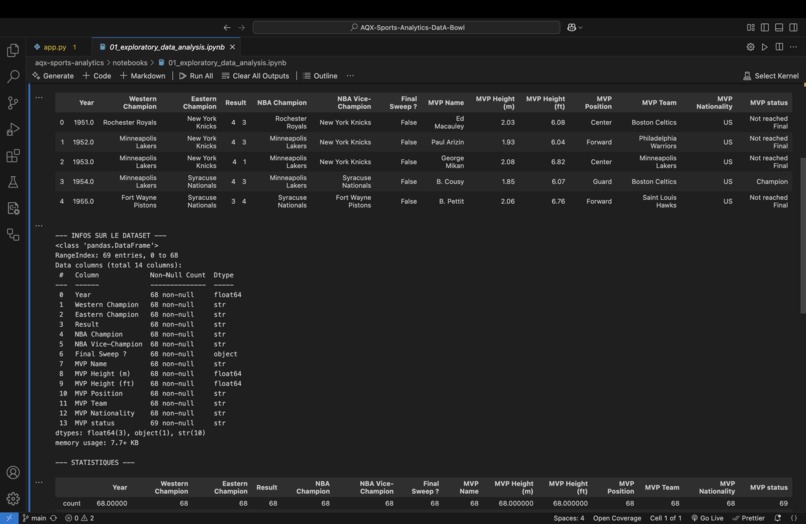Screen dimensions: 806x524
Task: Click the run triangle in the editor toolbar
Action: point(765,47)
